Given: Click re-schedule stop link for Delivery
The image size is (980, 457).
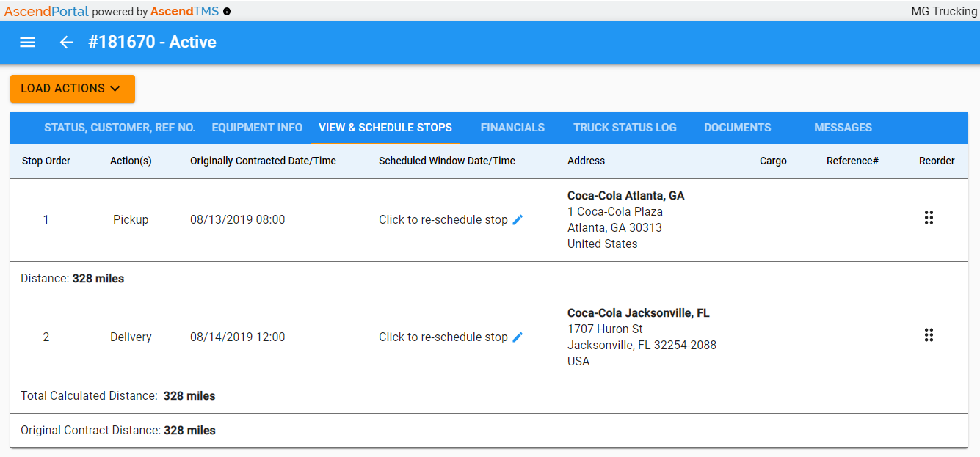Looking at the screenshot, I should coord(443,337).
